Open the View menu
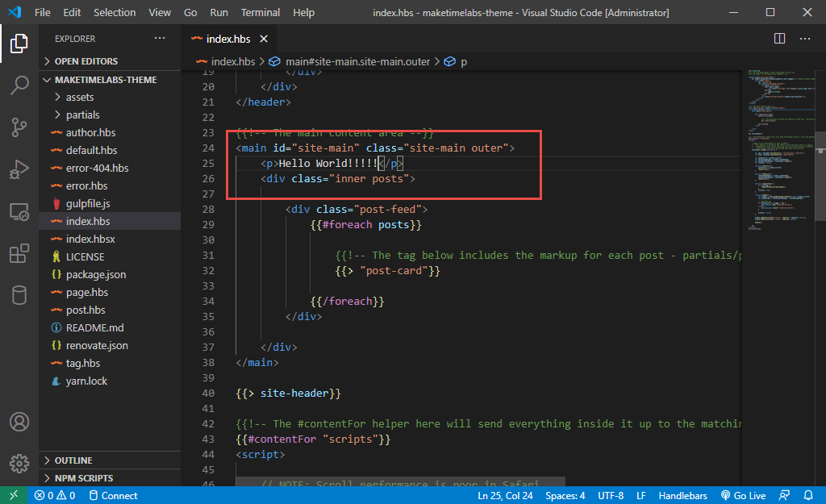 [x=160, y=12]
